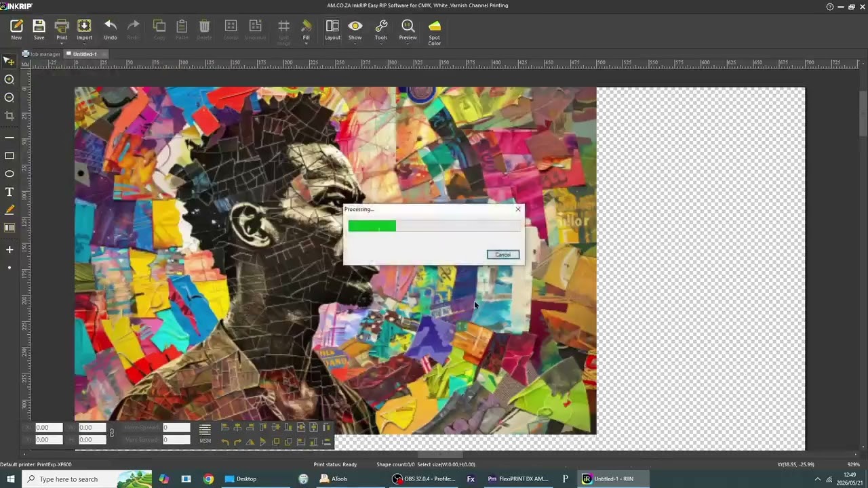Open the Windows Start menu
The height and width of the screenshot is (488, 868).
click(11, 479)
